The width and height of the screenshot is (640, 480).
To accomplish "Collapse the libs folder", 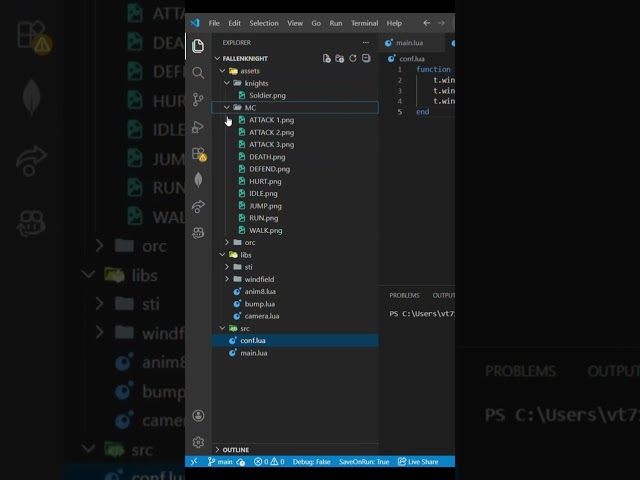I will pyautogui.click(x=295, y=255).
